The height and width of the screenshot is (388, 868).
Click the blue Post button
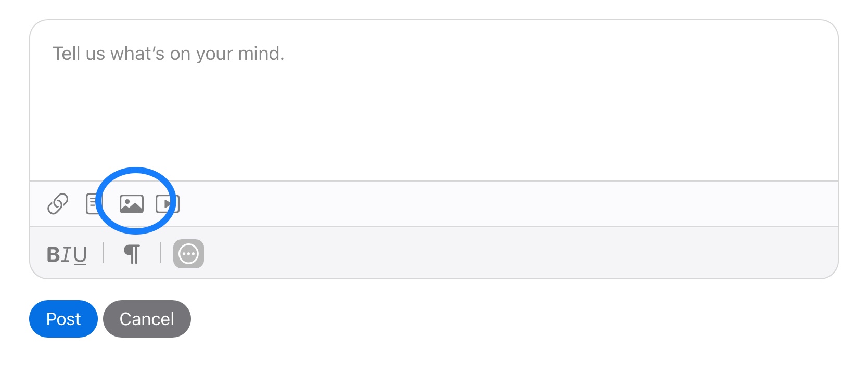pos(63,319)
